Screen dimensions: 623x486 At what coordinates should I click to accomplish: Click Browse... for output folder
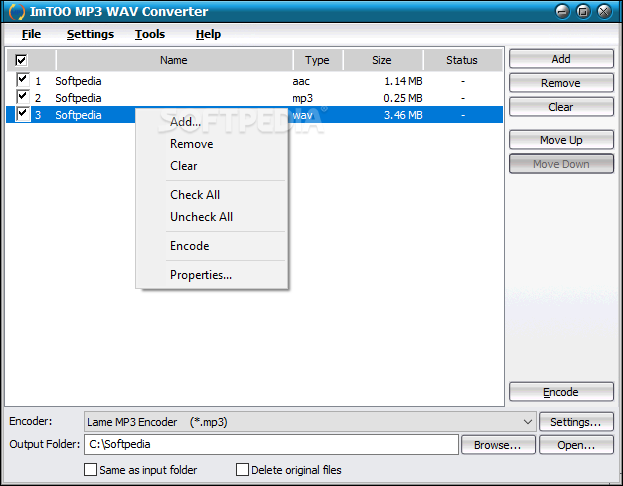coord(498,445)
